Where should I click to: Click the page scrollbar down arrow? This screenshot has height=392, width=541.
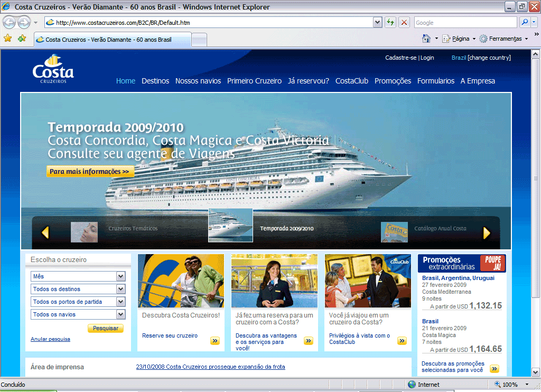tap(536, 372)
